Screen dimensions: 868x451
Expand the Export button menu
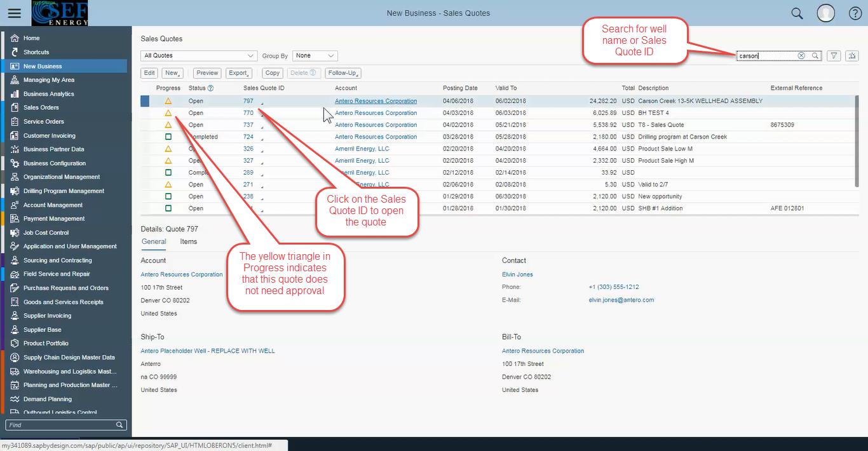pyautogui.click(x=240, y=73)
